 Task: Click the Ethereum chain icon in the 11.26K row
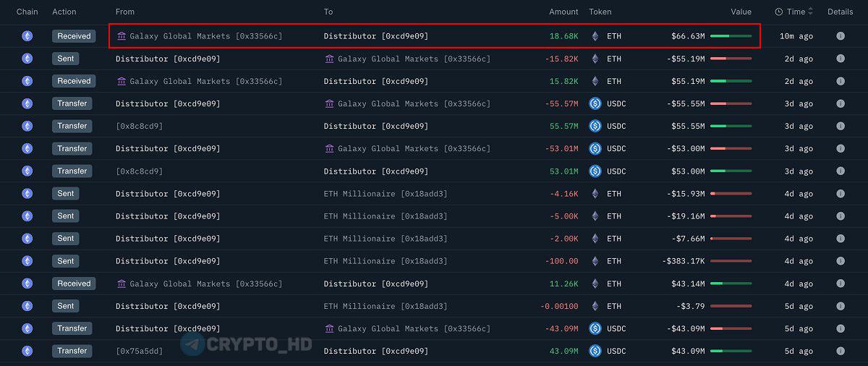pos(27,284)
